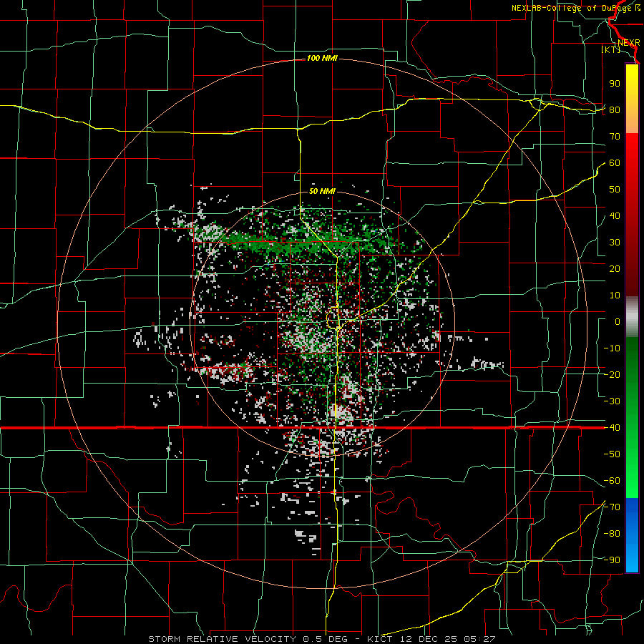Select the 20 value on velocity scale

click(x=615, y=268)
